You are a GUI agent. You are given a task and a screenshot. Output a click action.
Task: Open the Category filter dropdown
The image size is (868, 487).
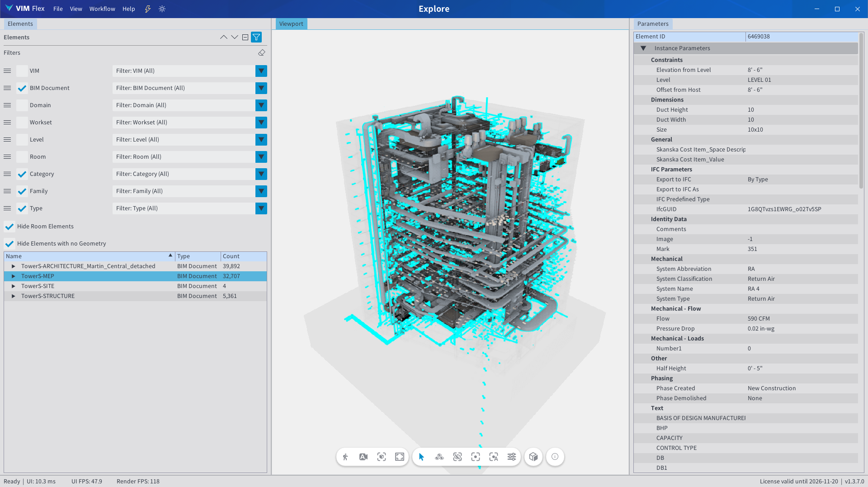261,174
